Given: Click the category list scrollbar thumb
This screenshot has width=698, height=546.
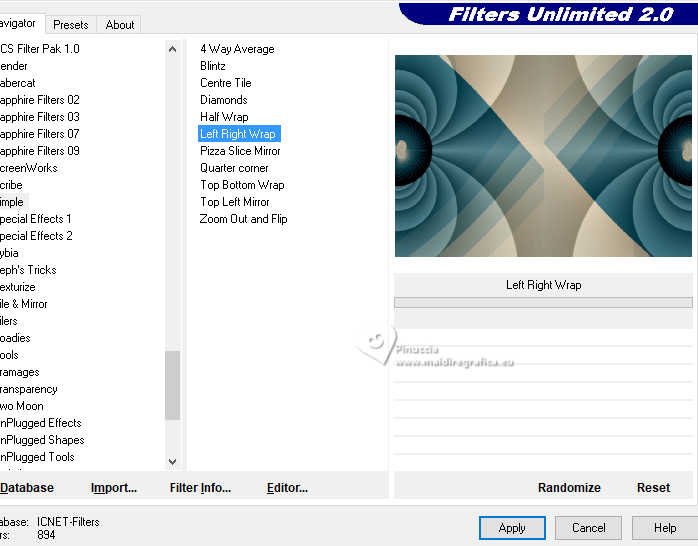Looking at the screenshot, I should [172, 385].
